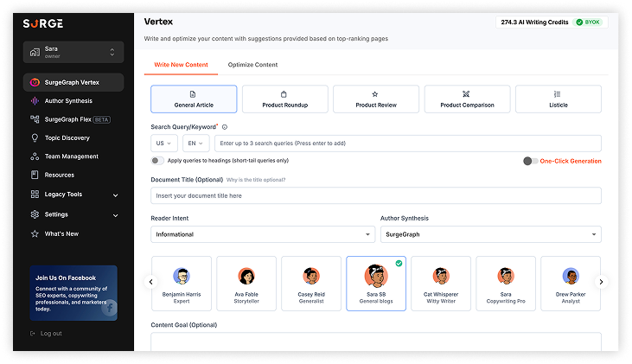Image resolution: width=632 pixels, height=364 pixels.
Task: Click the search queries input field
Action: pos(408,144)
